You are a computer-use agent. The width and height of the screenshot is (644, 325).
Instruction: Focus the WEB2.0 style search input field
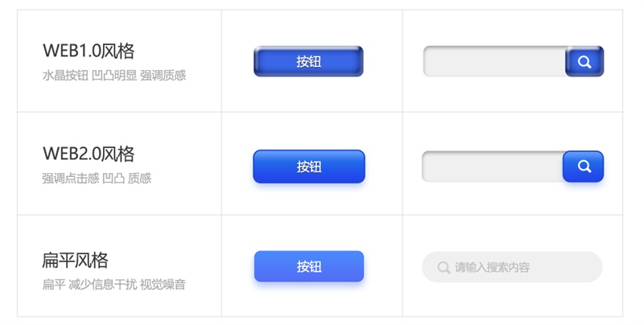point(493,167)
